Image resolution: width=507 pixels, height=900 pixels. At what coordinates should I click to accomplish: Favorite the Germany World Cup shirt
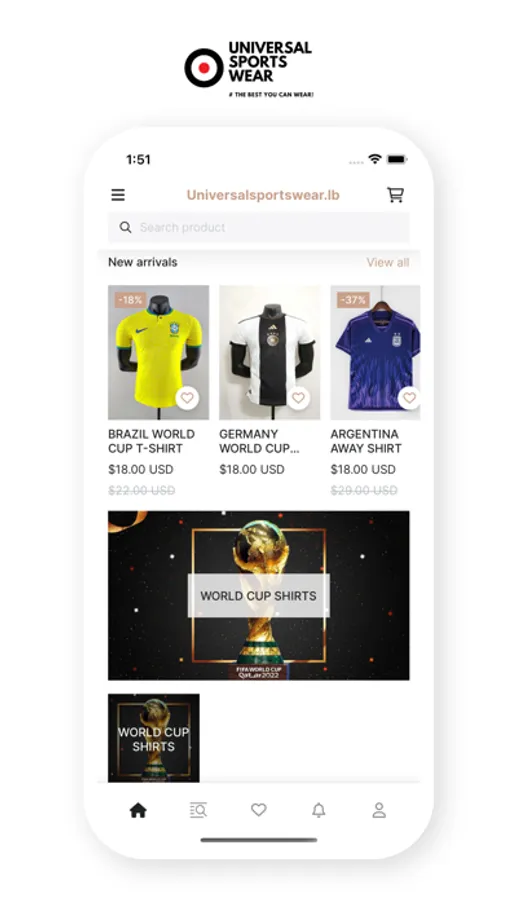click(298, 397)
